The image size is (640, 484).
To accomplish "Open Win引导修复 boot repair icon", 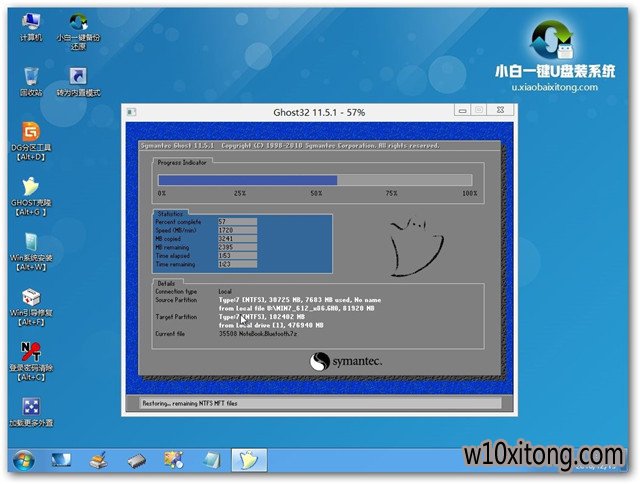I will 31,306.
